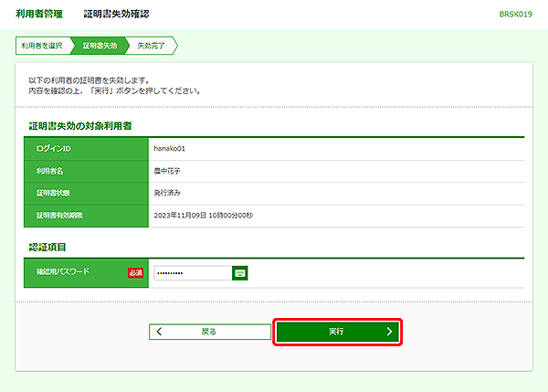Screen dimensions: 548x392
Task: Click the user name value 豊中花子
Action: click(167, 171)
